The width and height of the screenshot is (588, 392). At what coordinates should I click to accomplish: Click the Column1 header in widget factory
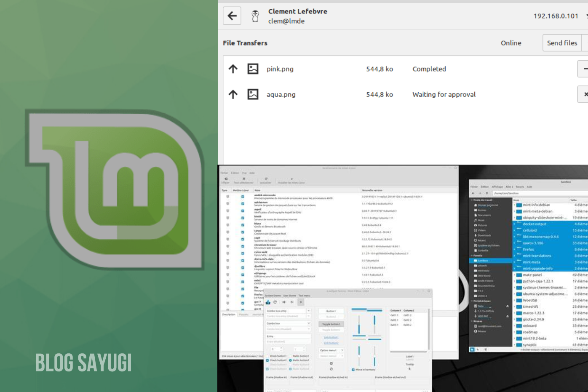396,310
